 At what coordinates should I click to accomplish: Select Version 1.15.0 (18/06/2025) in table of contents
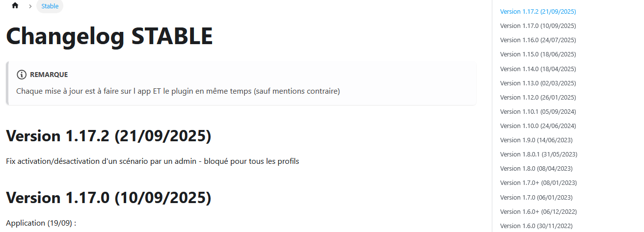click(x=537, y=54)
